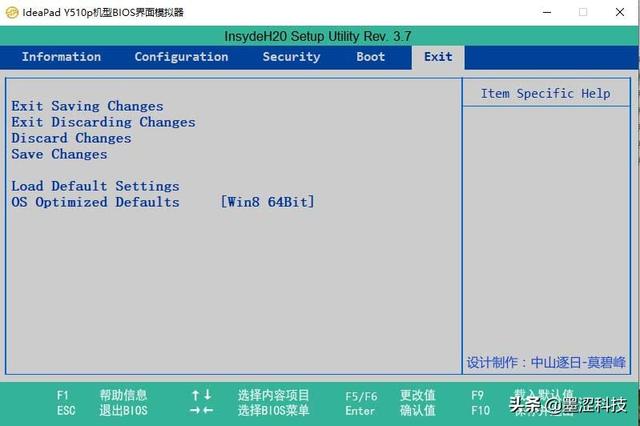The width and height of the screenshot is (640, 426).
Task: Choose Exit Saving Changes
Action: click(87, 106)
